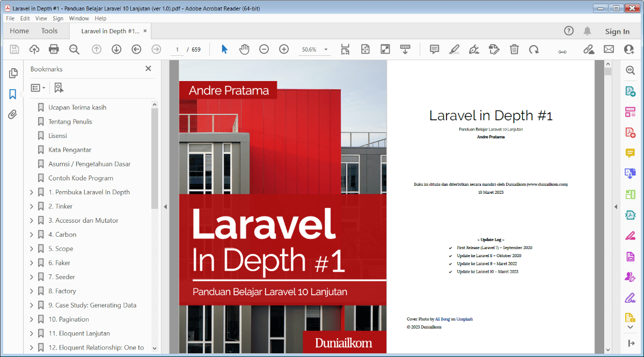Open the Attachments paperclip panel
This screenshot has height=357, width=644.
pos(13,114)
